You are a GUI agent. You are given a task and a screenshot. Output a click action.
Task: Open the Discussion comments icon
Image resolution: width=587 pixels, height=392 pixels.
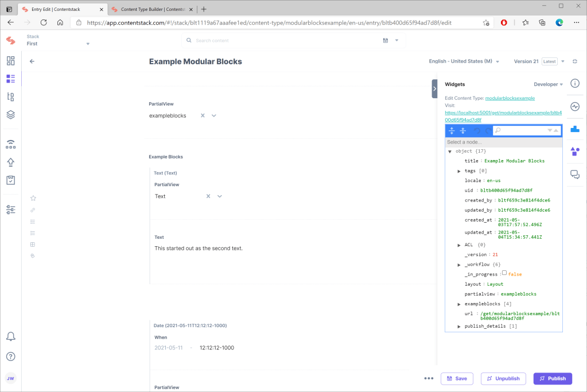coord(575,174)
